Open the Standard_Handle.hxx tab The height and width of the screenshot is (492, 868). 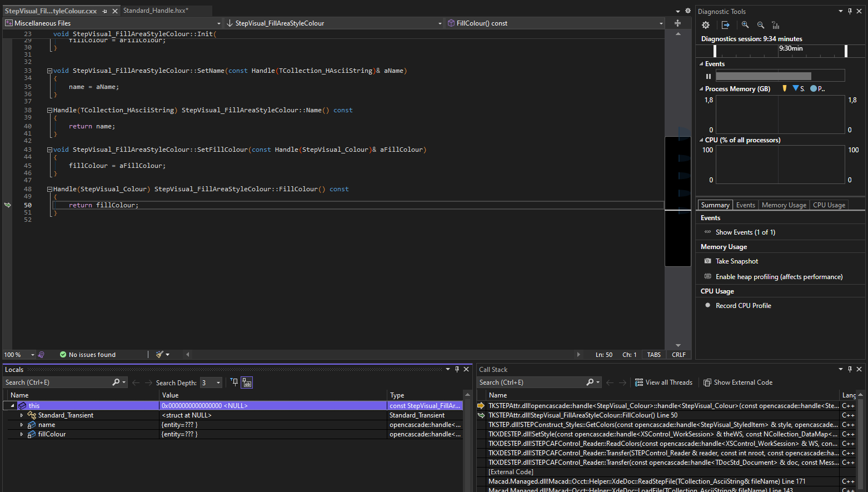pos(156,11)
